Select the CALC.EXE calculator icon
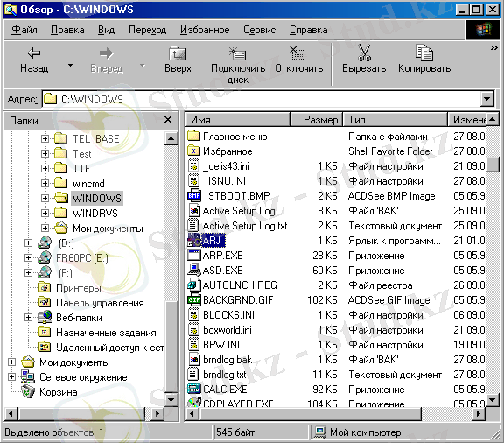This screenshot has width=504, height=443. [x=194, y=390]
